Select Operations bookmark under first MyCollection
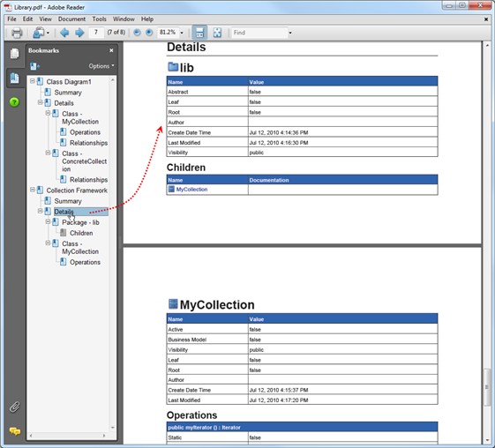The width and height of the screenshot is (495, 448). point(85,132)
